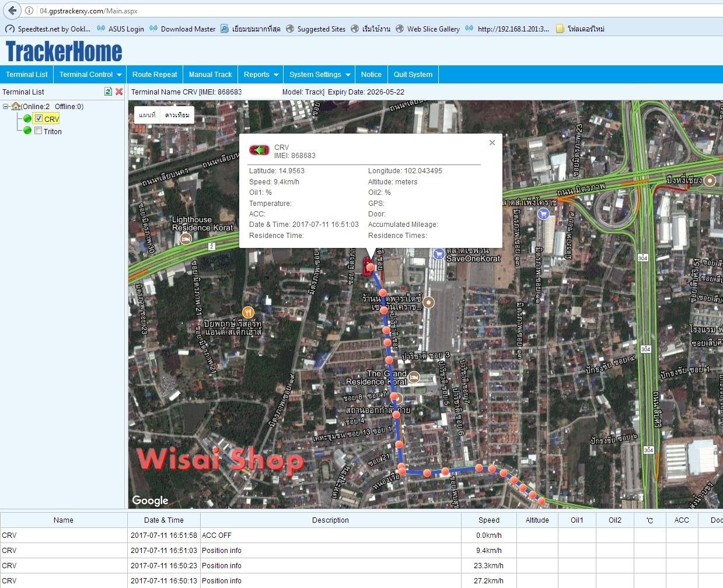Click the Oil1 column header

pos(577,520)
